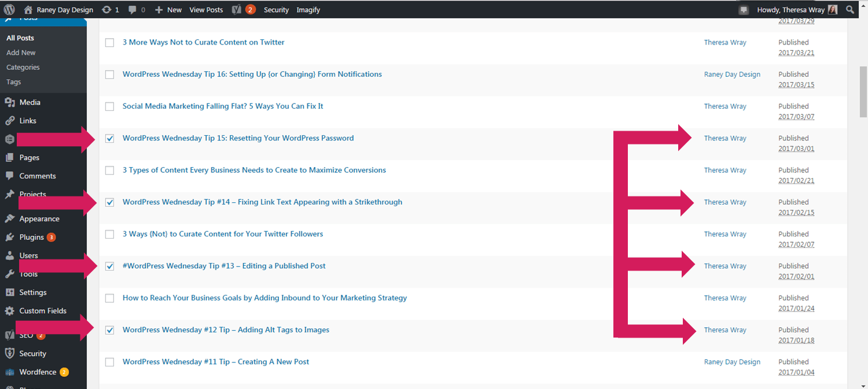Open Yoast SEO icon in admin bar

click(x=236, y=10)
